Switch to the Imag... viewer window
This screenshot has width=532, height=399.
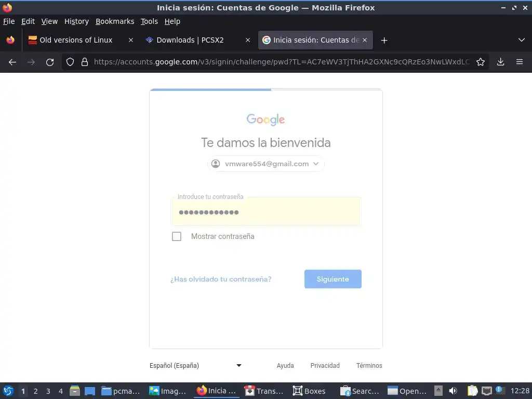click(169, 391)
